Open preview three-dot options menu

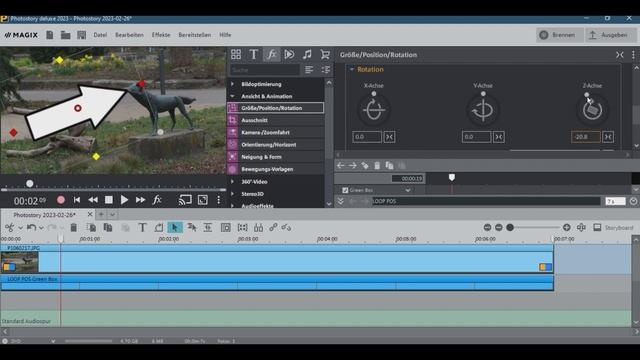[x=219, y=200]
